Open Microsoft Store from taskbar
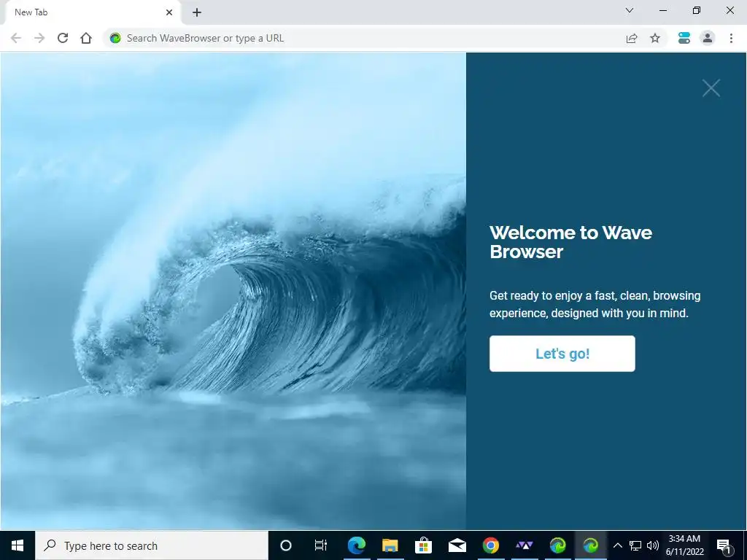Image resolution: width=747 pixels, height=560 pixels. point(423,545)
